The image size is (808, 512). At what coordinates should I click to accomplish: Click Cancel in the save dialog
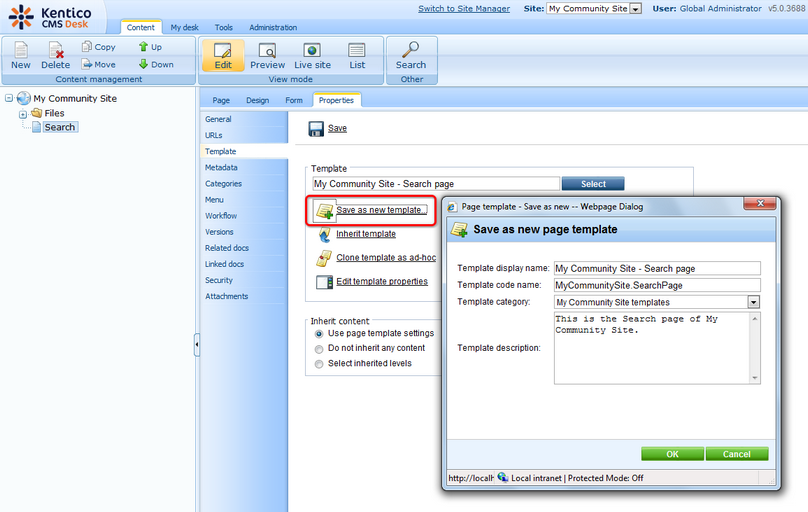[736, 454]
